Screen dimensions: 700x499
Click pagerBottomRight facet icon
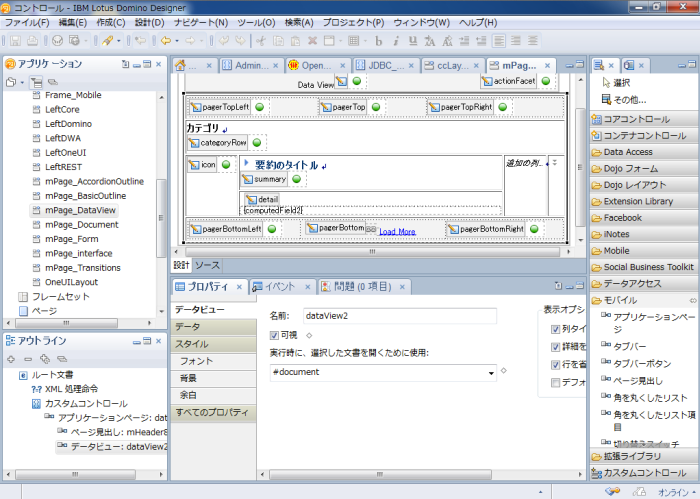pyautogui.click(x=454, y=229)
